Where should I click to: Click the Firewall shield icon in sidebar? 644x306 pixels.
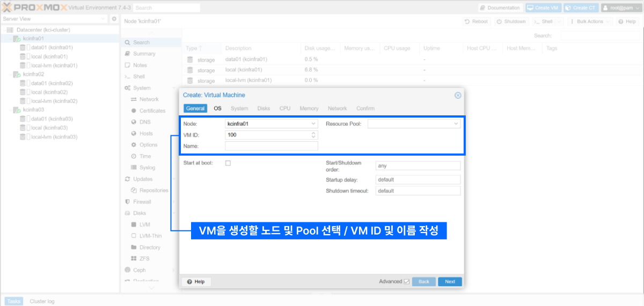click(128, 202)
